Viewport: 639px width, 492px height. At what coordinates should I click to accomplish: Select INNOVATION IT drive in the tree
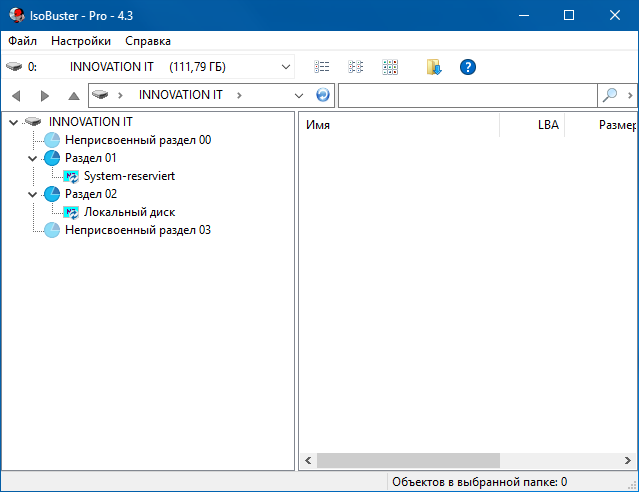pos(90,122)
